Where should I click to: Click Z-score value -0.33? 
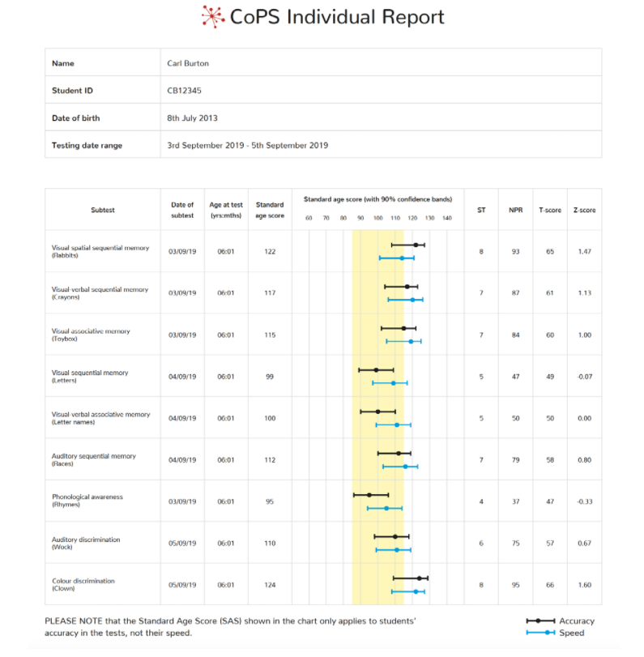tap(584, 501)
